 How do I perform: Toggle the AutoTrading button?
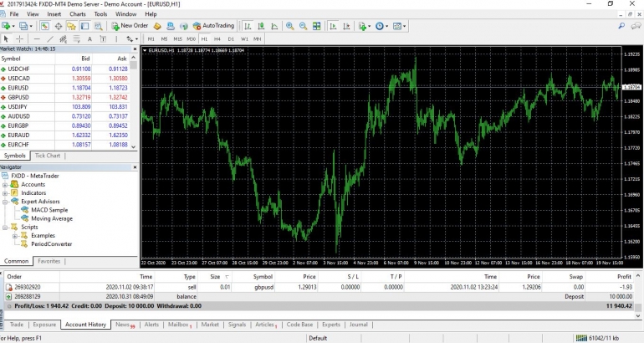(x=213, y=26)
